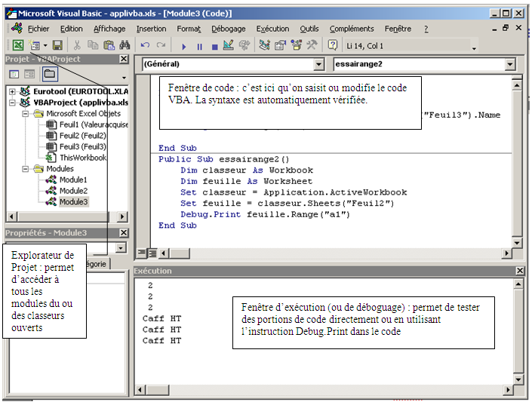Close the Projet - VBAProject panel
Viewport: 532px width, 405px height.
[x=125, y=59]
